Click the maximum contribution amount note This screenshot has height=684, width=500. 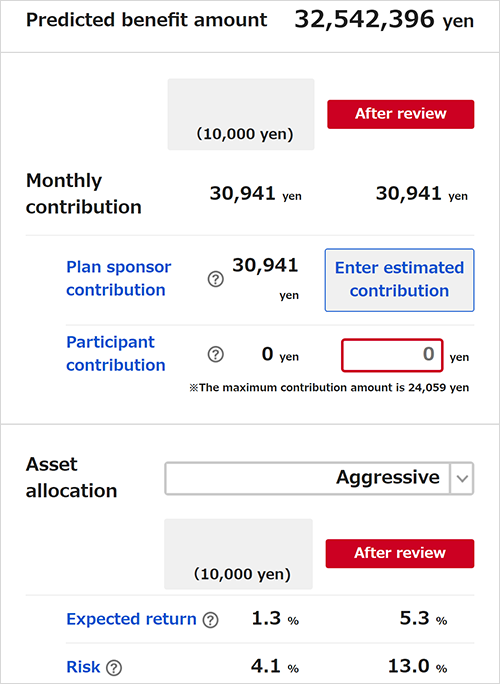(x=329, y=388)
